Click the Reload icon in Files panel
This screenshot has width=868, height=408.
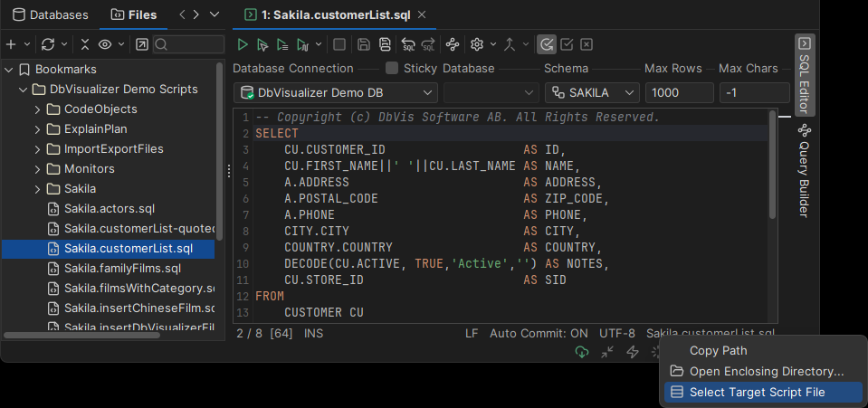(48, 44)
